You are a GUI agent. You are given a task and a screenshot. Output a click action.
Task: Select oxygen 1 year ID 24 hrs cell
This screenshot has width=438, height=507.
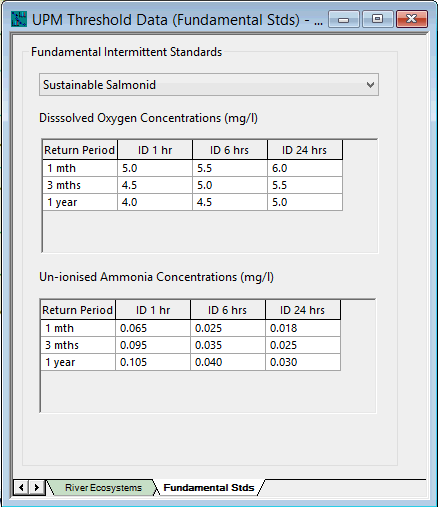(305, 202)
